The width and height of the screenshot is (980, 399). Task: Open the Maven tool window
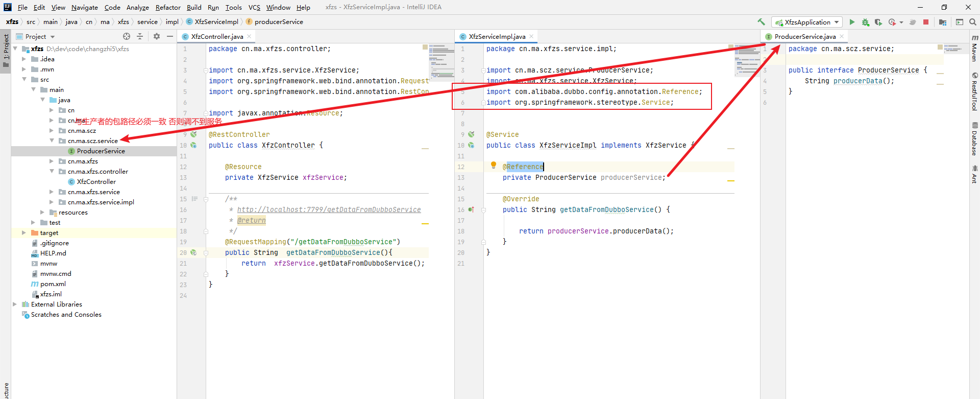click(974, 48)
